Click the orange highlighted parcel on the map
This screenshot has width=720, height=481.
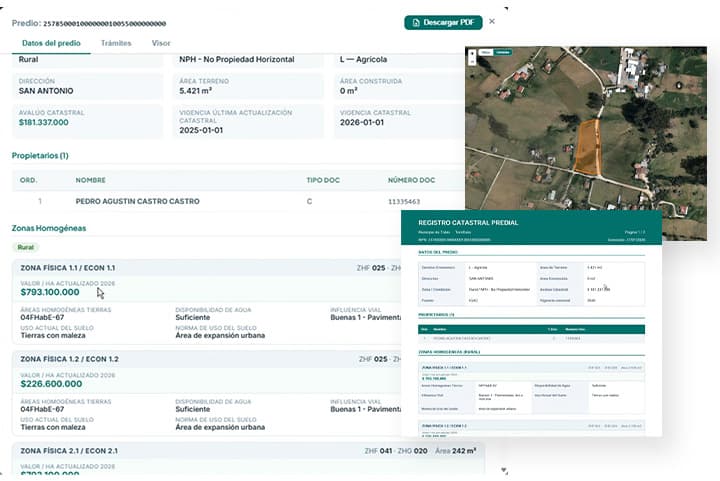pos(588,147)
